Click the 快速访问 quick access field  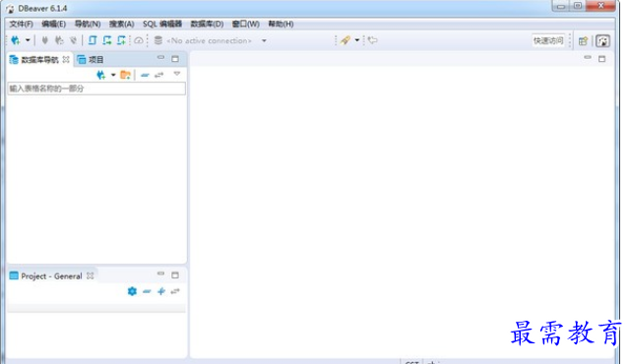pyautogui.click(x=548, y=40)
